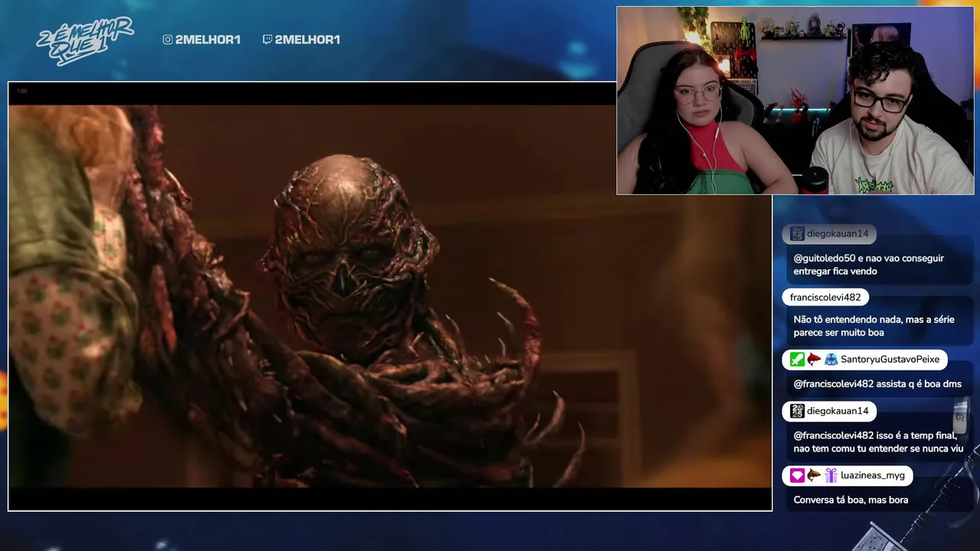Select the luazineas_myg username
980x551 pixels.
click(873, 476)
